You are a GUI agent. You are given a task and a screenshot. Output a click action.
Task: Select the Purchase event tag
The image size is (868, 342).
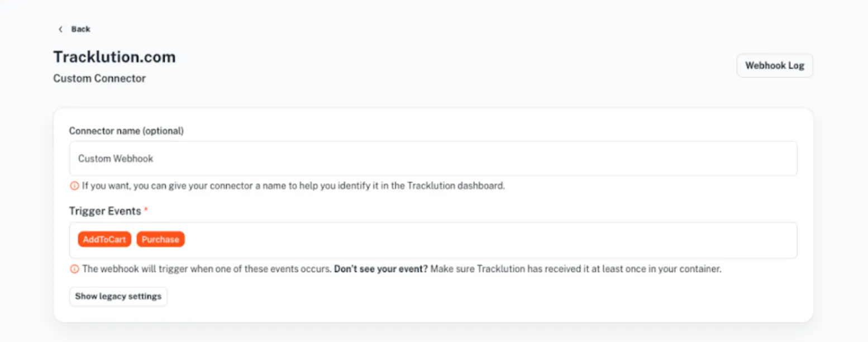(x=160, y=239)
